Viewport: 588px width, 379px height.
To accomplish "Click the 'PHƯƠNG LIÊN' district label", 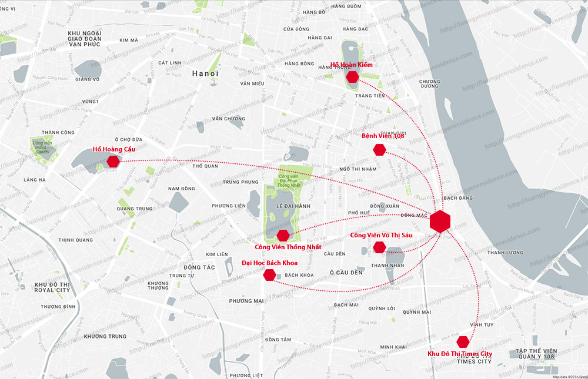I will click(x=229, y=206).
